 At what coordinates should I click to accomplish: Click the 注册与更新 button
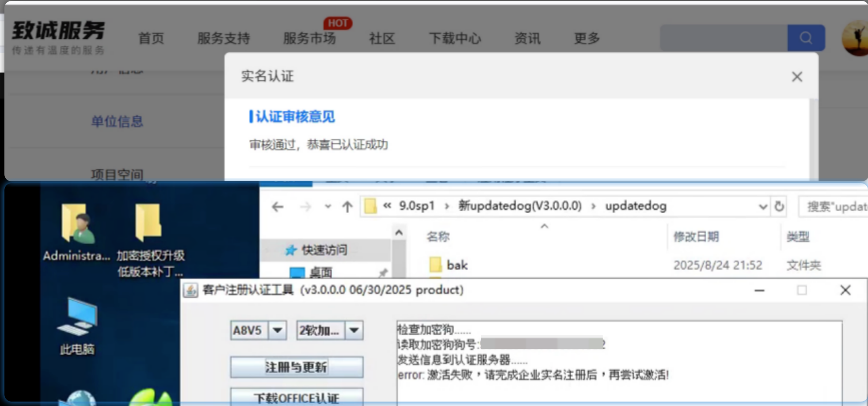tap(297, 367)
